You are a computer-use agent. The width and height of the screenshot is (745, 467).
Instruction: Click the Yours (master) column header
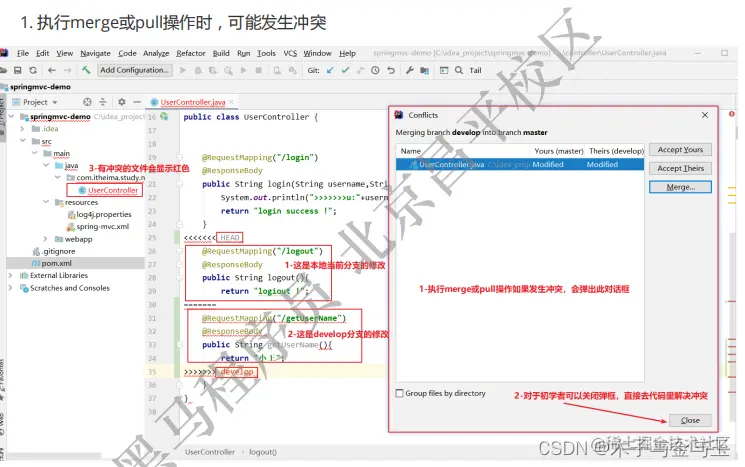(558, 151)
